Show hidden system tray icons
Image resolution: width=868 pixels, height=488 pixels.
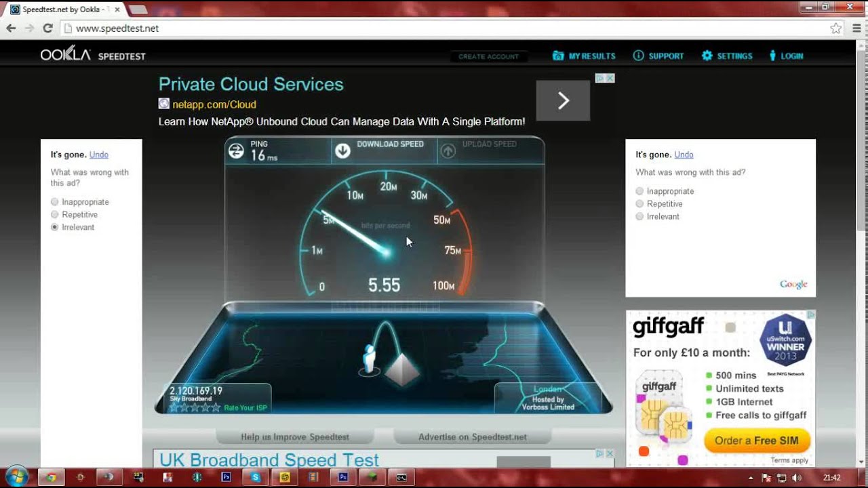[x=751, y=478]
